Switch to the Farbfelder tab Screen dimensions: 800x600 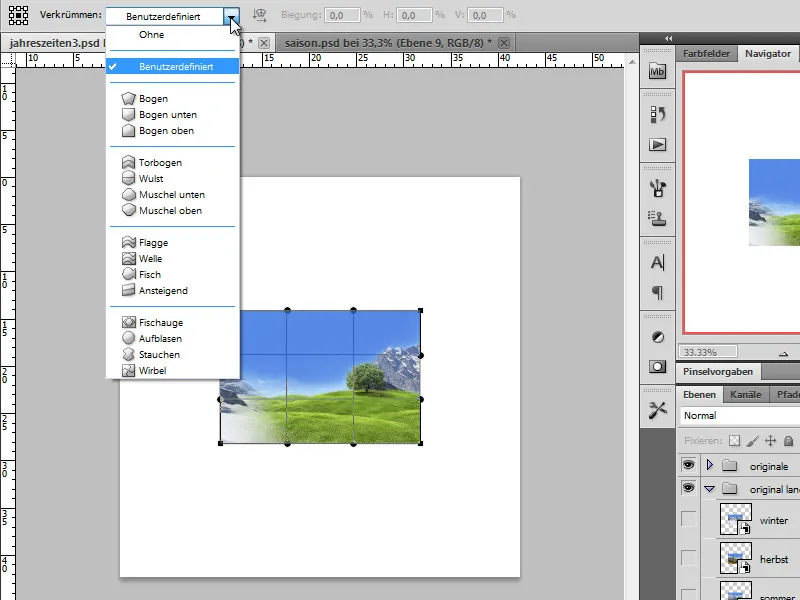click(x=706, y=54)
